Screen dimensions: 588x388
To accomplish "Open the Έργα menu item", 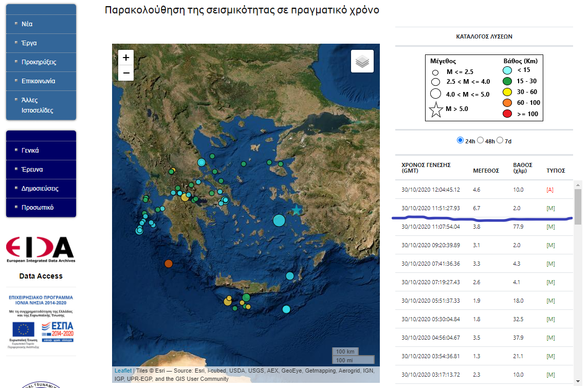I will coord(29,43).
